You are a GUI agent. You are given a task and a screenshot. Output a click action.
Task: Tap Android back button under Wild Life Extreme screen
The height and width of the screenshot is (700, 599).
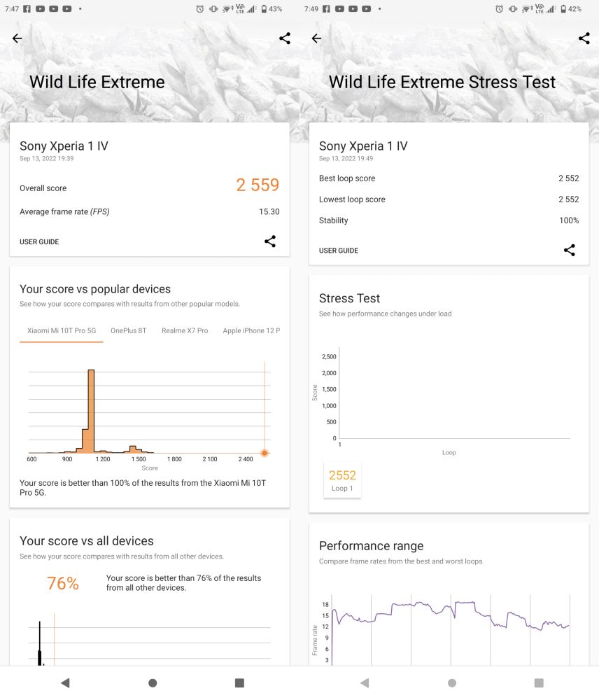tap(65, 682)
